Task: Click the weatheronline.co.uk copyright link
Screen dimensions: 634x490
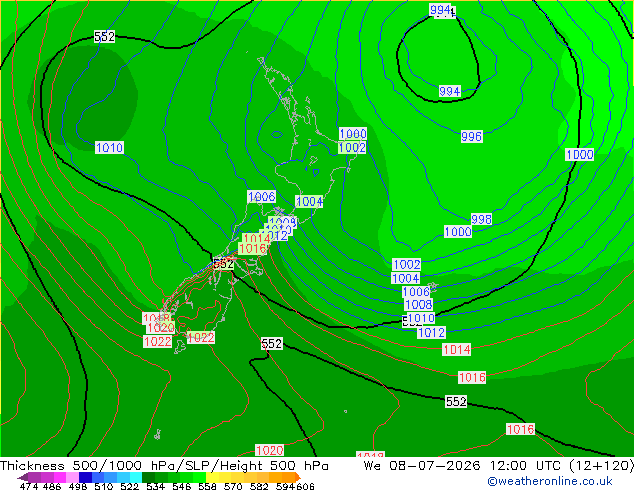Action: 550,481
